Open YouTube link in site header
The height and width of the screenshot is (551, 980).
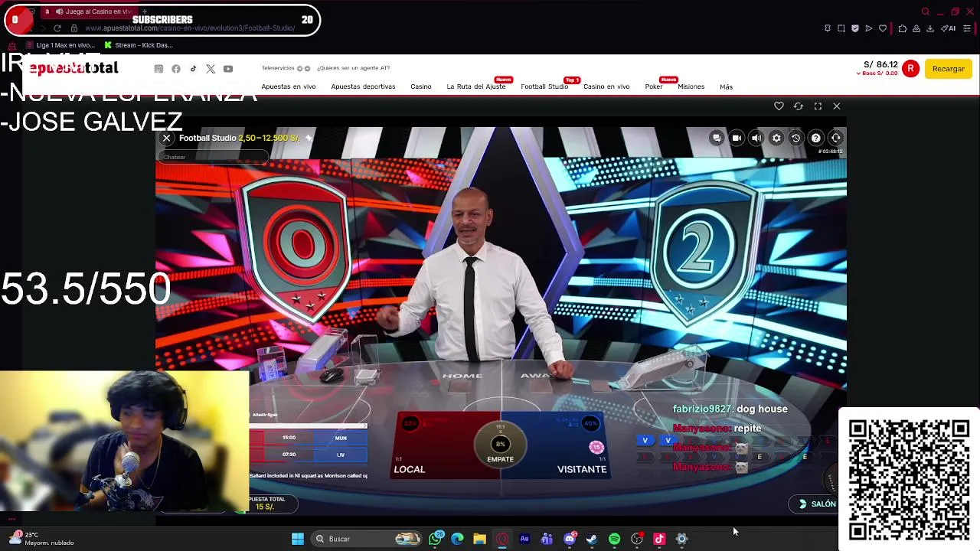click(x=228, y=69)
